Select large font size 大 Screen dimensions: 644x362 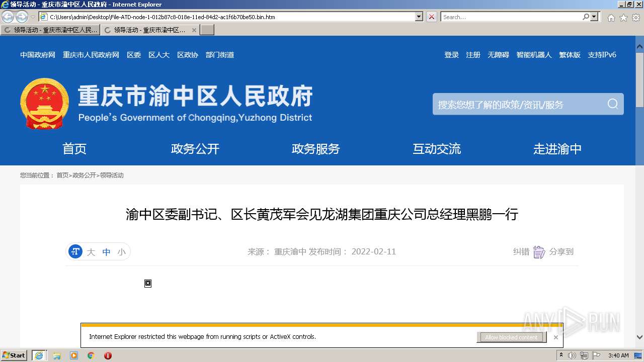(x=91, y=252)
